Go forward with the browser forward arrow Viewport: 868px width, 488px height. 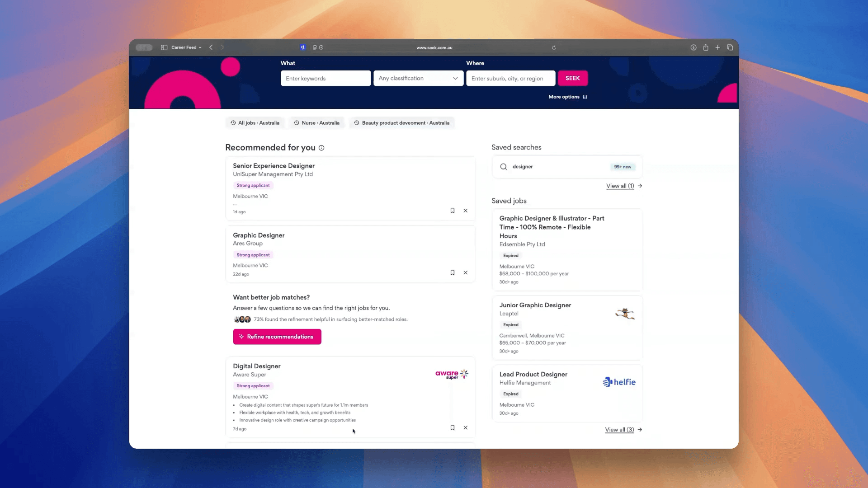pyautogui.click(x=222, y=47)
